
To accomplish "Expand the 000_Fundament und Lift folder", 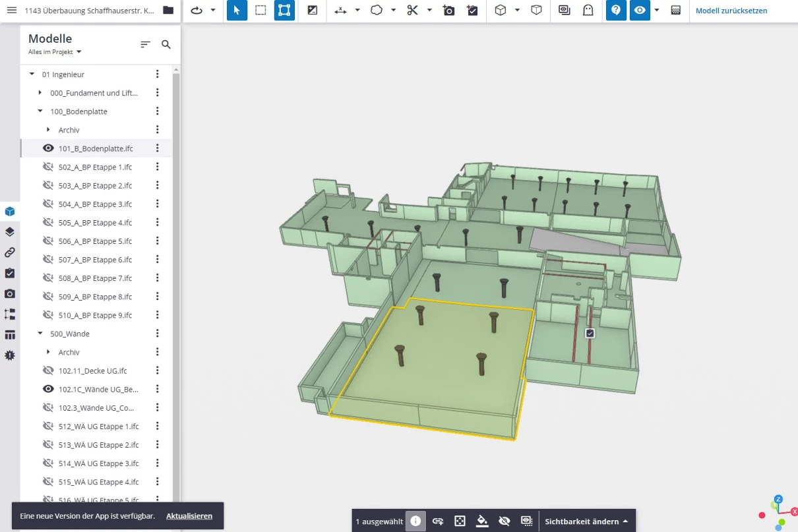I will point(40,93).
